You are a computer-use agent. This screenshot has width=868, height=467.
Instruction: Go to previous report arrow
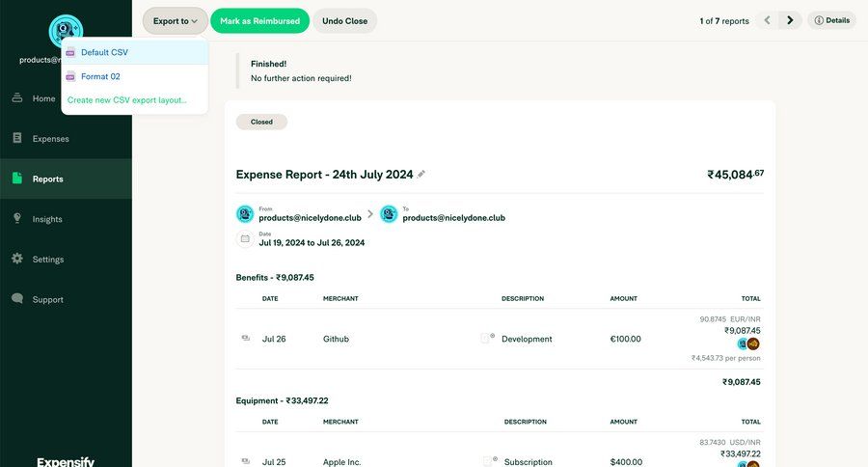click(768, 20)
